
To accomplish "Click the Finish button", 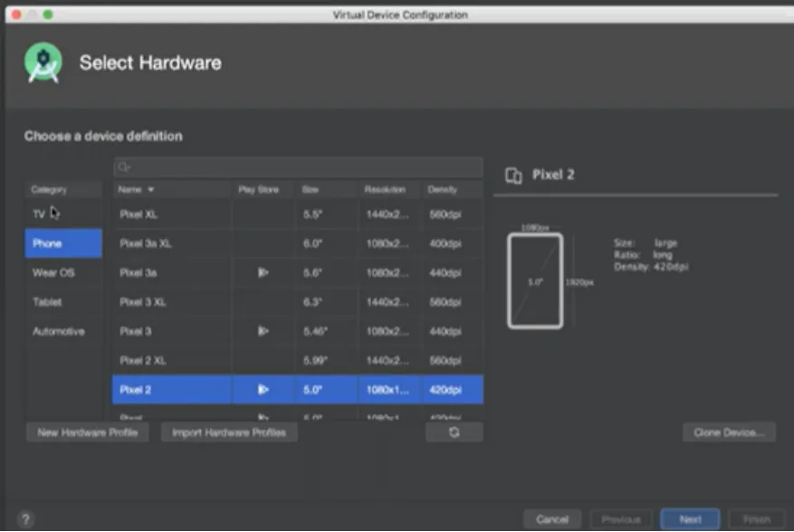I will point(757,519).
